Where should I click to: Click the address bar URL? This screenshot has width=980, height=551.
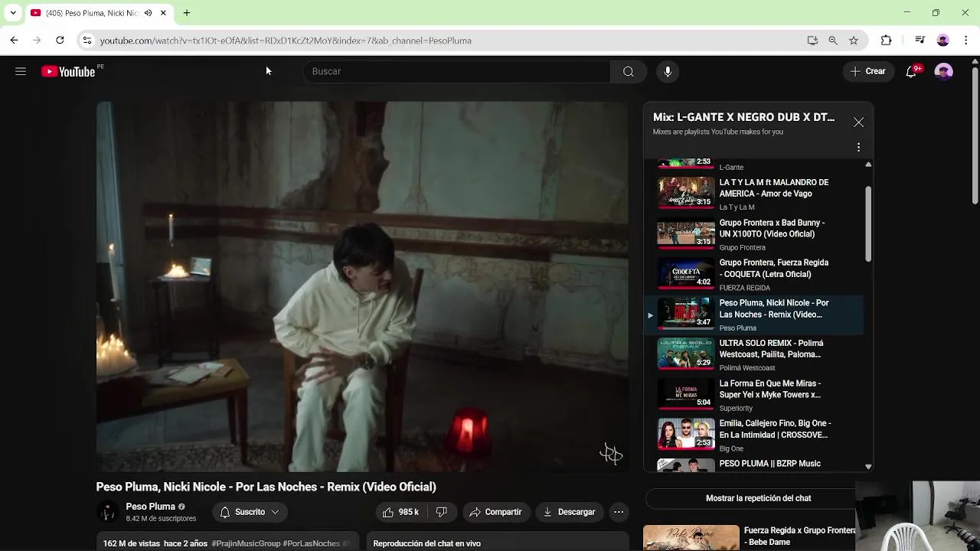286,41
